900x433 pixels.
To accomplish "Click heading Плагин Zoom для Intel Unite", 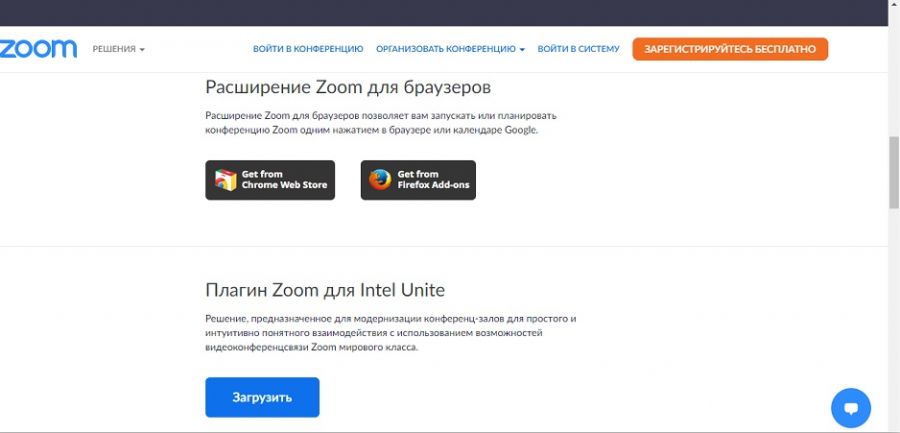I will [325, 290].
